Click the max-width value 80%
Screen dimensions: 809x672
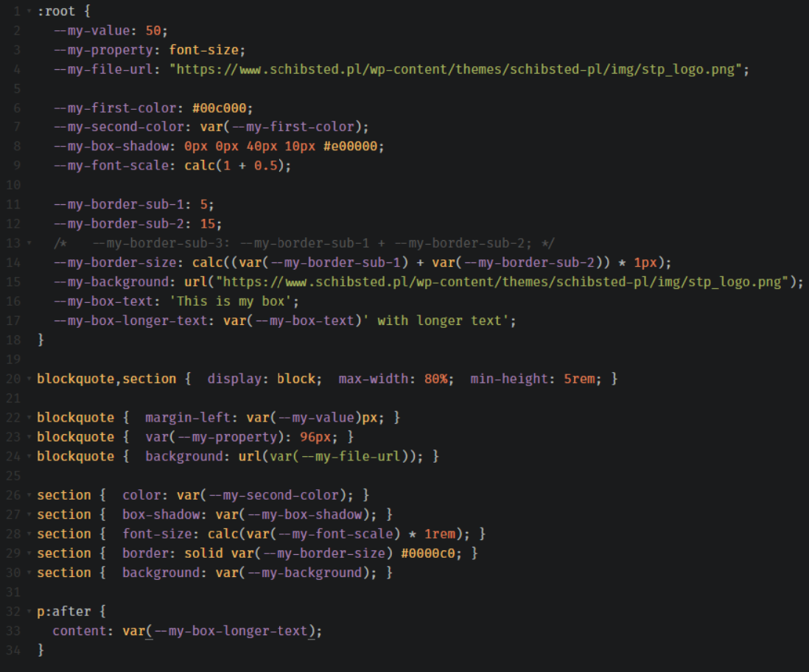(x=435, y=379)
